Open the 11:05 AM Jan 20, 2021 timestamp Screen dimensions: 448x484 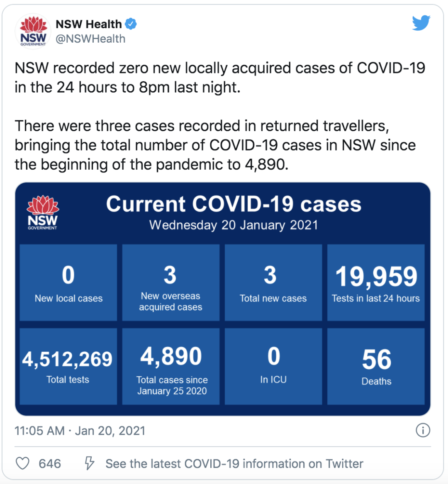pyautogui.click(x=80, y=430)
